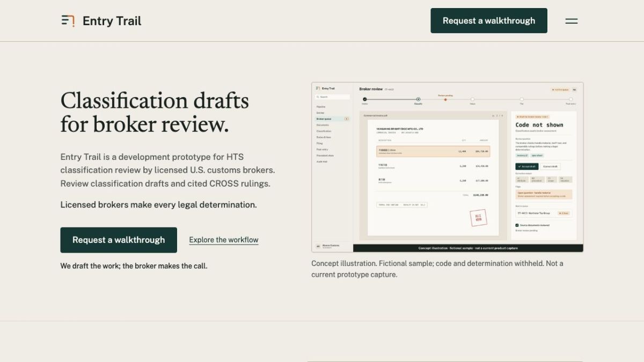Click the Code not shown heading in the illustration
The height and width of the screenshot is (362, 644).
539,125
